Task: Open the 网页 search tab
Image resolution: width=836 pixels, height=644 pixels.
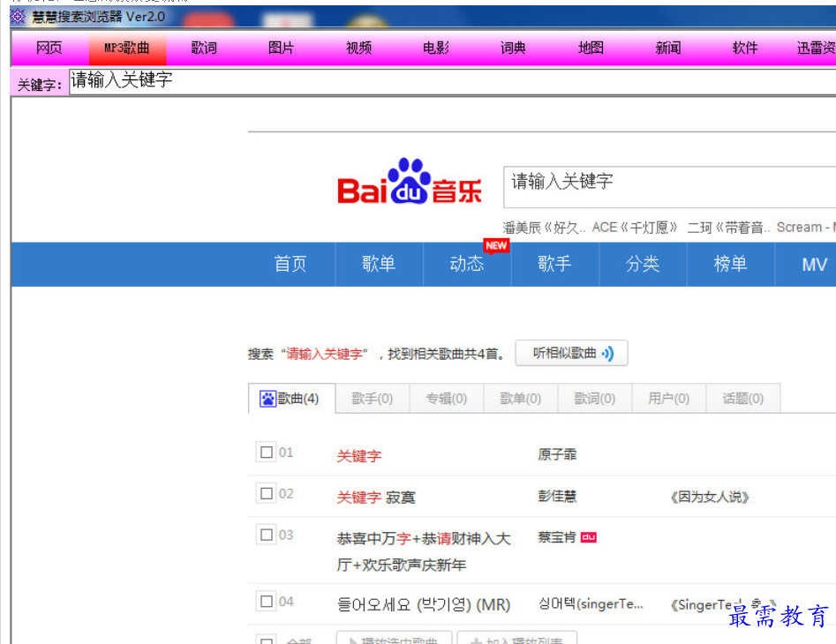Action: tap(49, 48)
